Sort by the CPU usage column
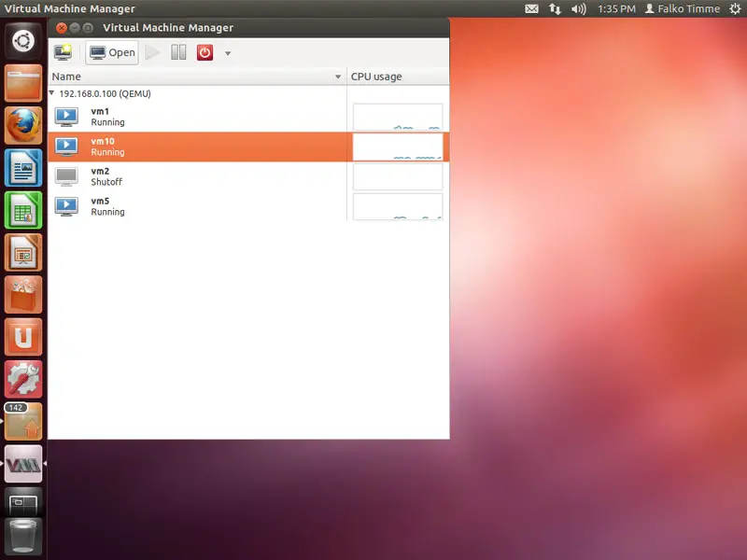This screenshot has height=560, width=747. 398,77
